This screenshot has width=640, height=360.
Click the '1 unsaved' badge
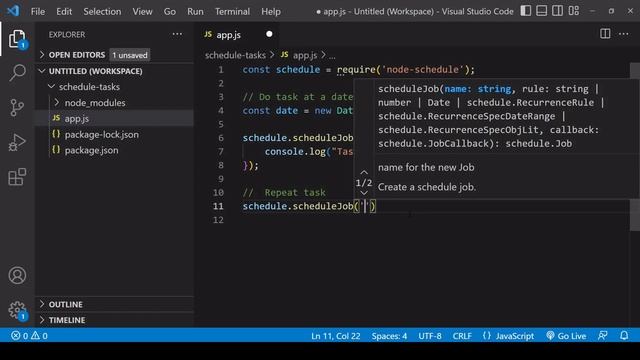(130, 55)
